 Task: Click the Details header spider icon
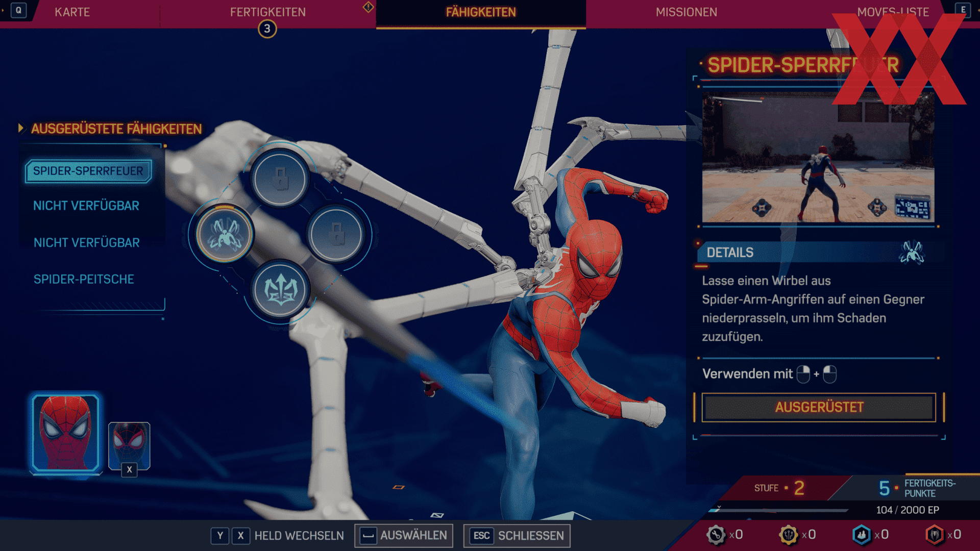pyautogui.click(x=912, y=252)
